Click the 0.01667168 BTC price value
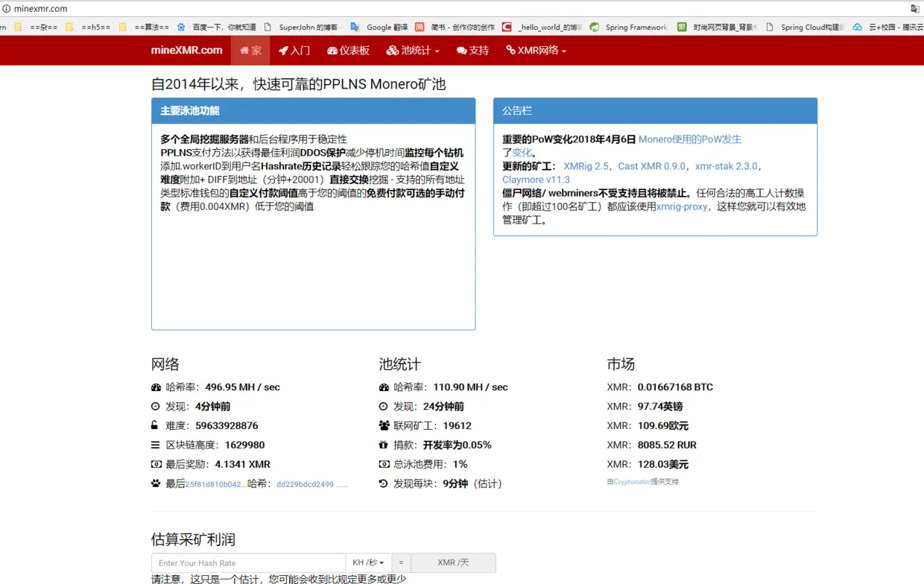The height and width of the screenshot is (584, 924). (675, 387)
